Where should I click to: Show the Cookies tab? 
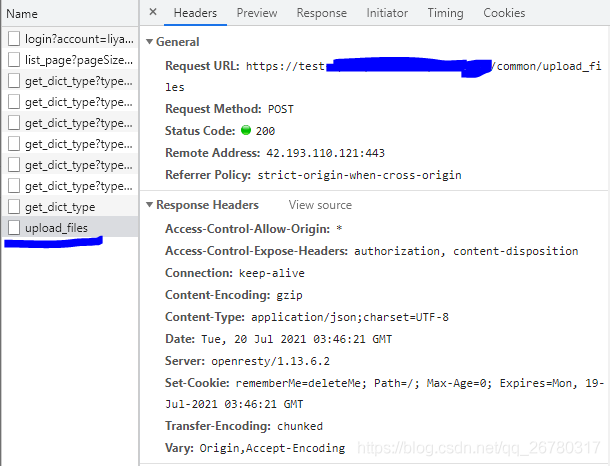[504, 13]
